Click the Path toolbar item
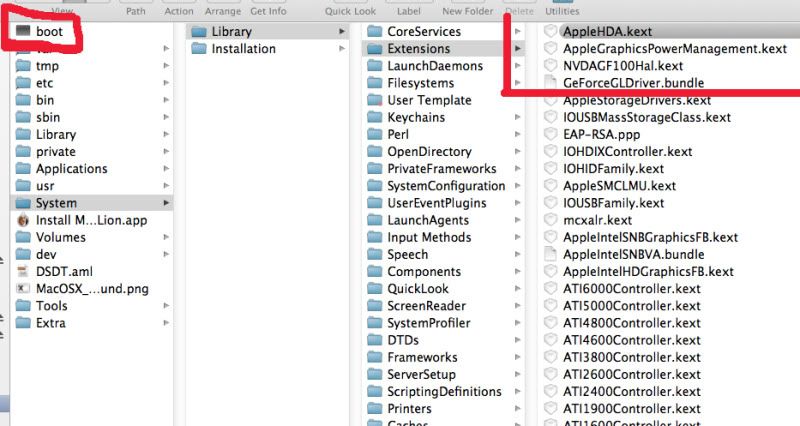 (136, 11)
